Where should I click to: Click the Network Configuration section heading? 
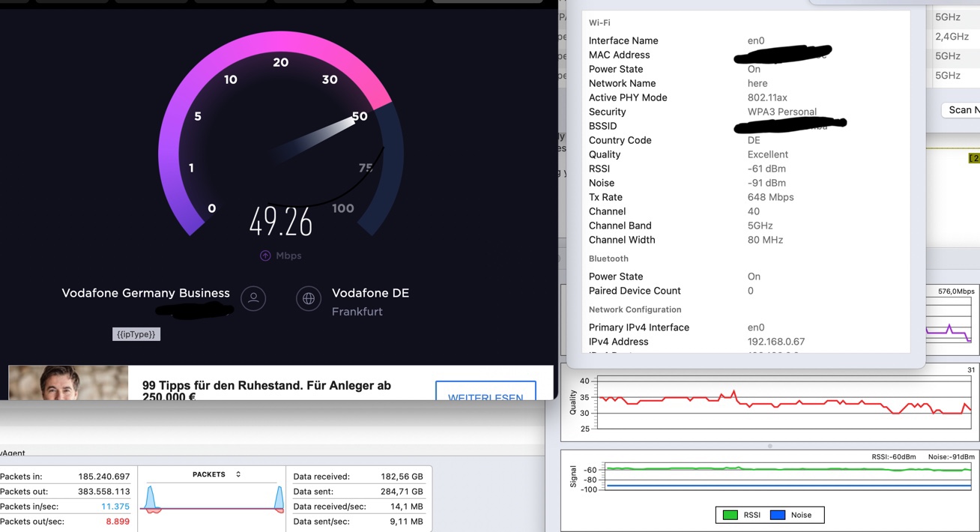click(x=635, y=309)
